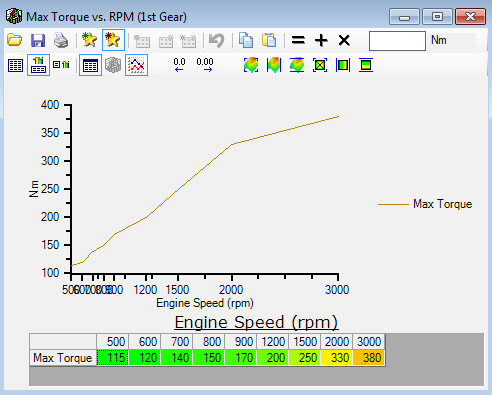Image resolution: width=492 pixels, height=395 pixels.
Task: Click the paste clipboard icon
Action: pos(269,40)
